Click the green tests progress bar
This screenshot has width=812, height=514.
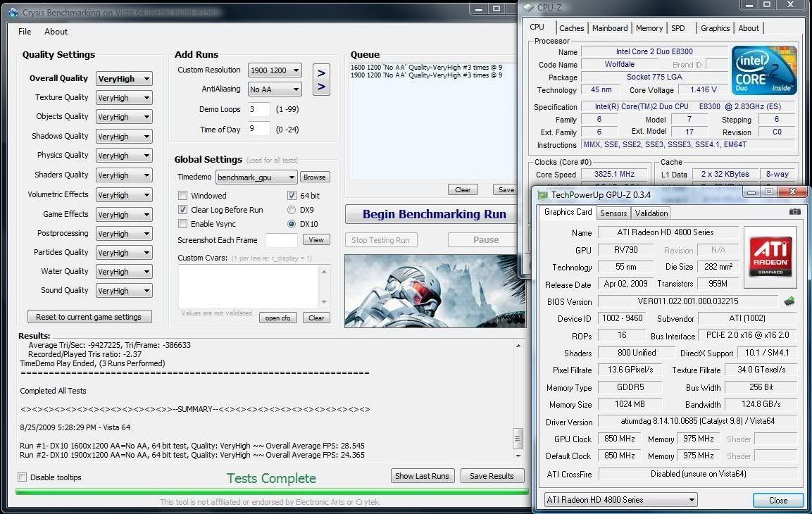pos(272,491)
